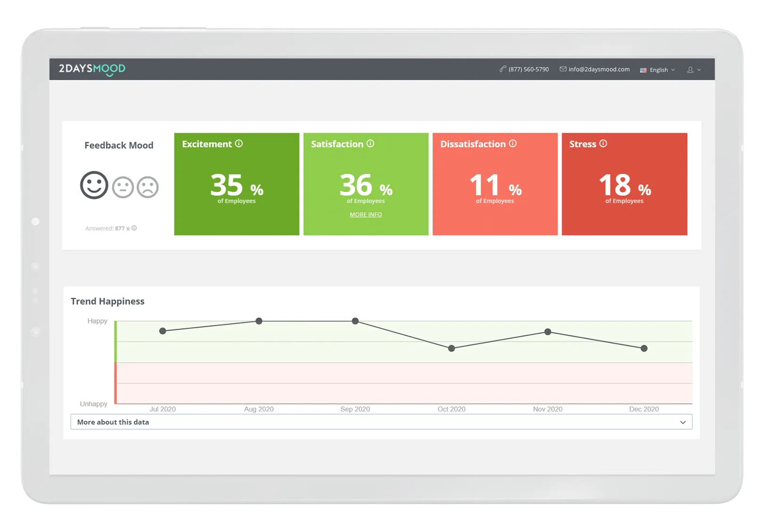
Task: Click the MORE INFO link in Satisfaction
Action: point(366,215)
